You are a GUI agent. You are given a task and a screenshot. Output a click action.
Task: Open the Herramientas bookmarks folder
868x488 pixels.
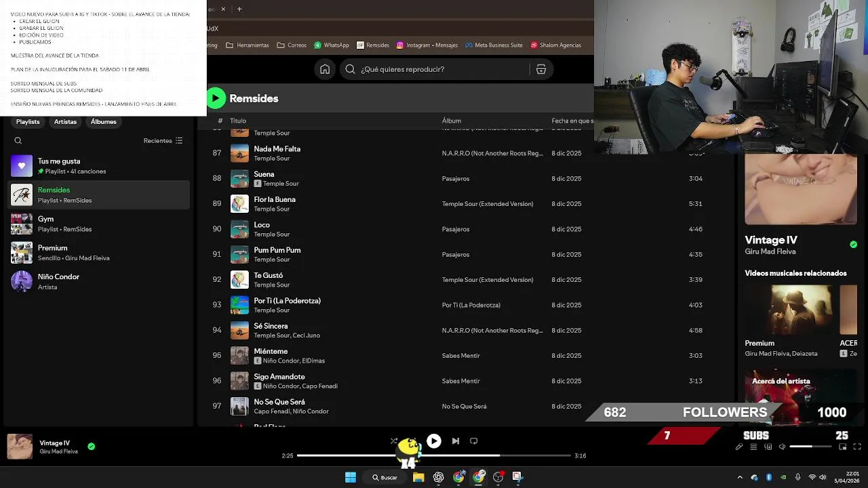point(248,45)
